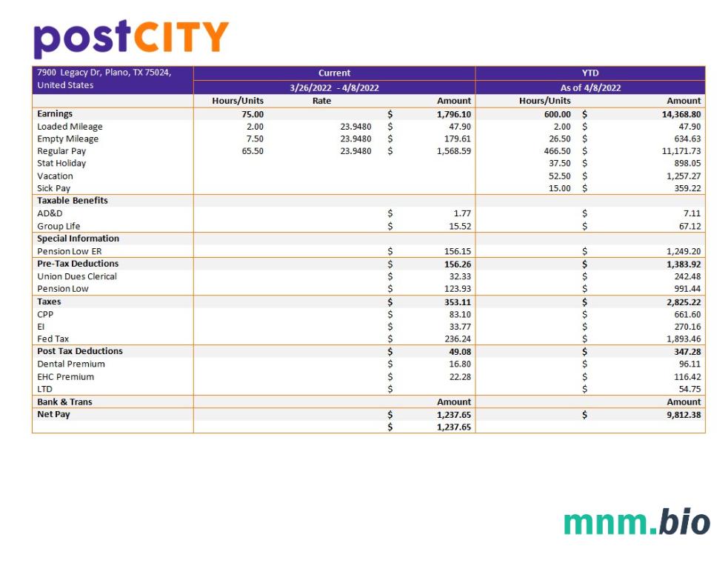Click the postCITY logo
Image resolution: width=728 pixels, height=563 pixels.
coord(131,39)
